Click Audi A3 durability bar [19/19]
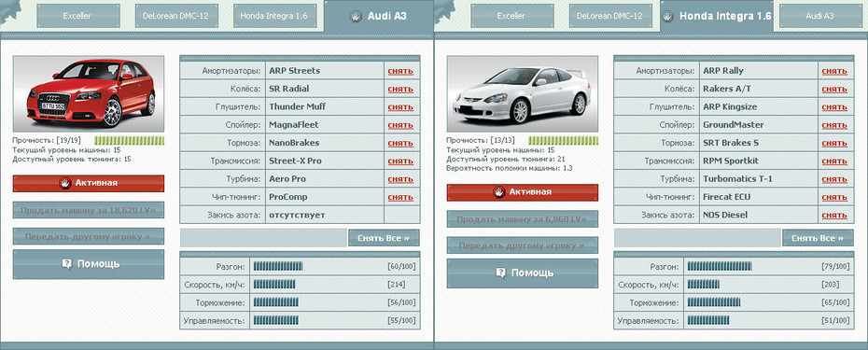Image resolution: width=868 pixels, height=350 pixels. tap(130, 141)
